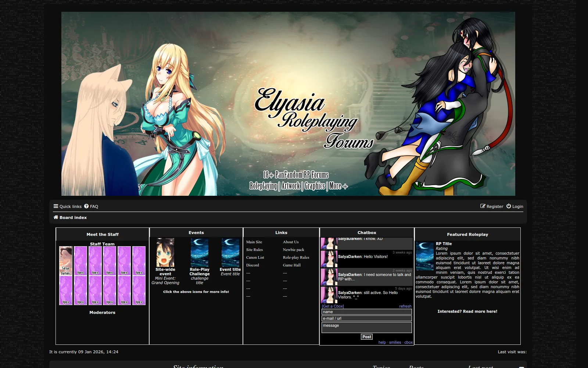Click avatar beside the 'still active' message
Viewport: 588px width, 368px height.
click(329, 295)
